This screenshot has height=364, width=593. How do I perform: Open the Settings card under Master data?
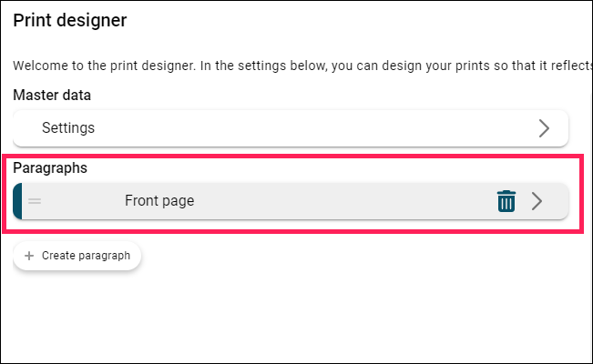pyautogui.click(x=291, y=128)
